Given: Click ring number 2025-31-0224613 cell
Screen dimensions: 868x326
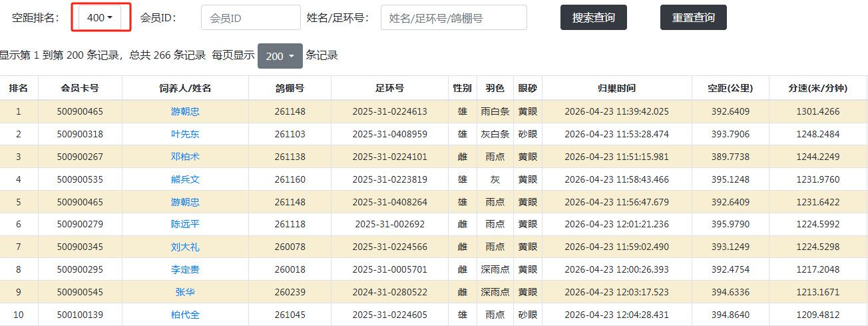Looking at the screenshot, I should click(x=389, y=112).
